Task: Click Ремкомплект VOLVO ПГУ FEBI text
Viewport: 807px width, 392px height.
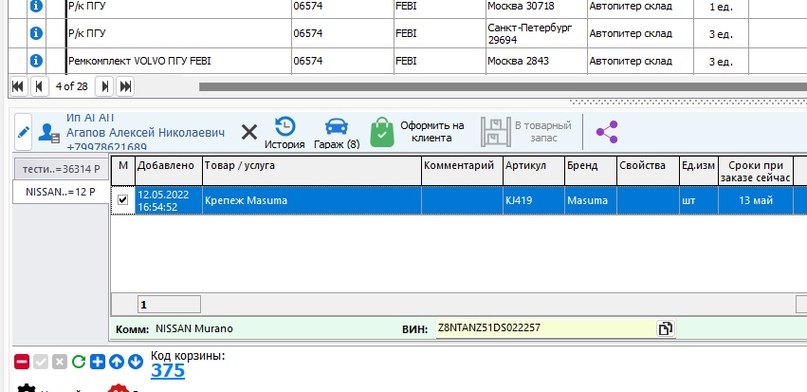Action: 139,61
